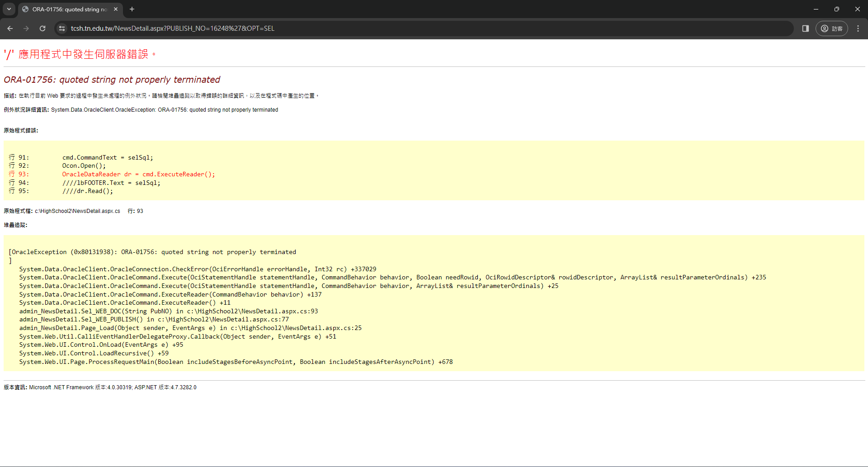
Task: Click the OracleCommand.ExecuteReader() +11 stack frame
Action: (125, 303)
